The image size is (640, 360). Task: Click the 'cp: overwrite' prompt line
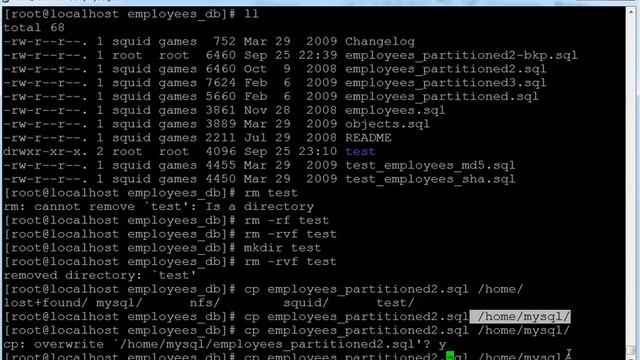coord(224,344)
